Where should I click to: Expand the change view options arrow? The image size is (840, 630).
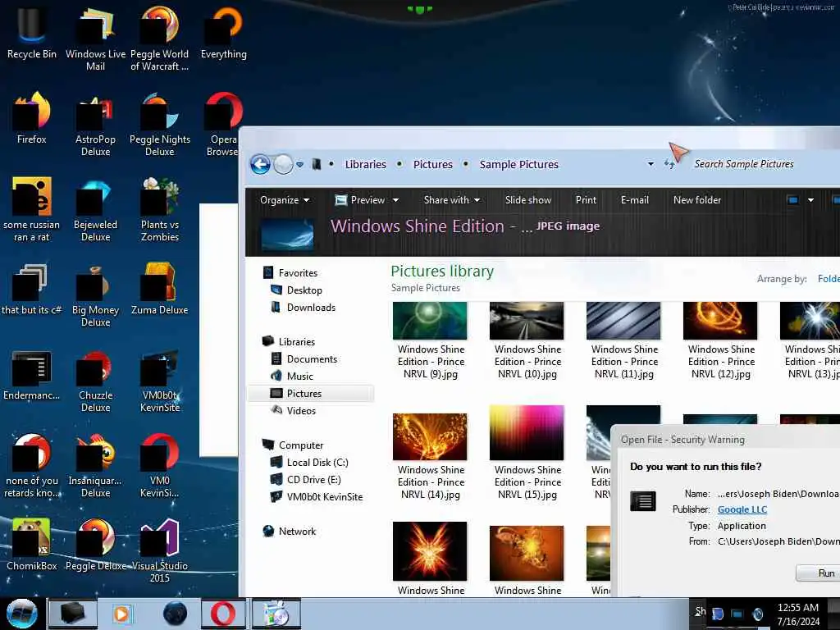click(810, 200)
